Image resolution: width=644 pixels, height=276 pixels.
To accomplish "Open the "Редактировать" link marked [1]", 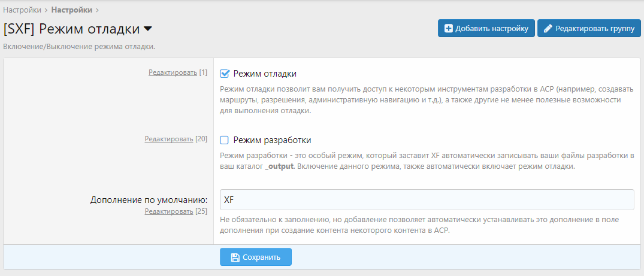I will [x=173, y=72].
